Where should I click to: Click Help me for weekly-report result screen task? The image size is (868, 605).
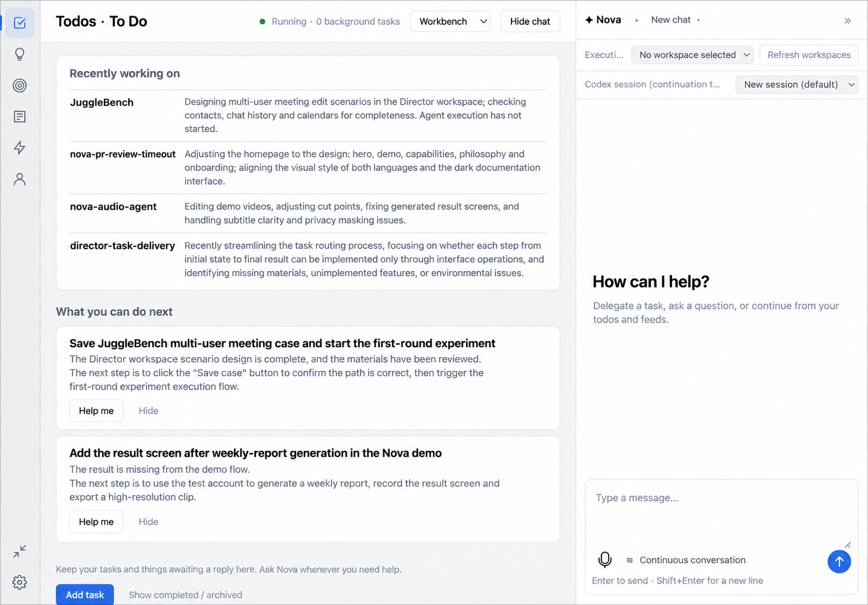tap(97, 522)
